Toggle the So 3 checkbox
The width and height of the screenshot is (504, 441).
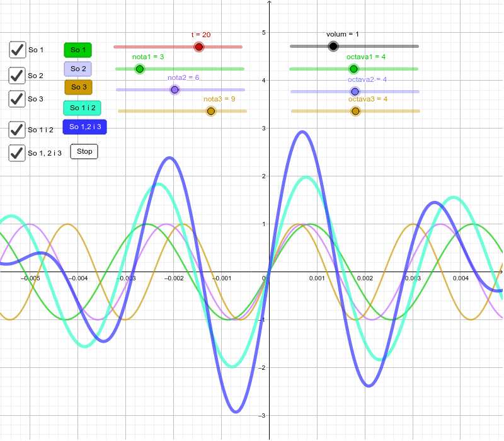tap(17, 99)
